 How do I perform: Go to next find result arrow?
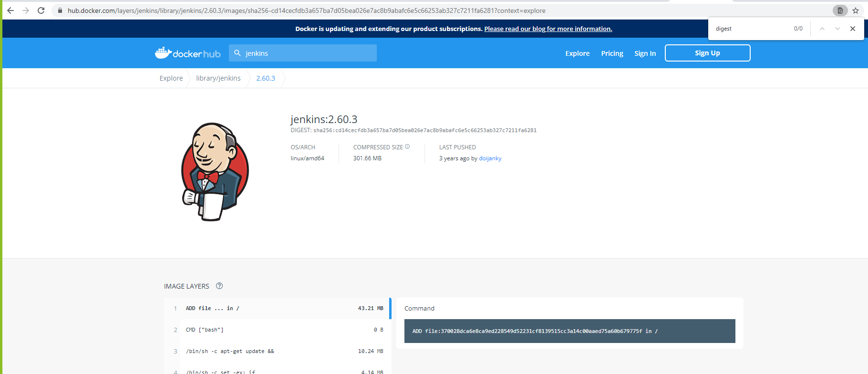[x=837, y=29]
